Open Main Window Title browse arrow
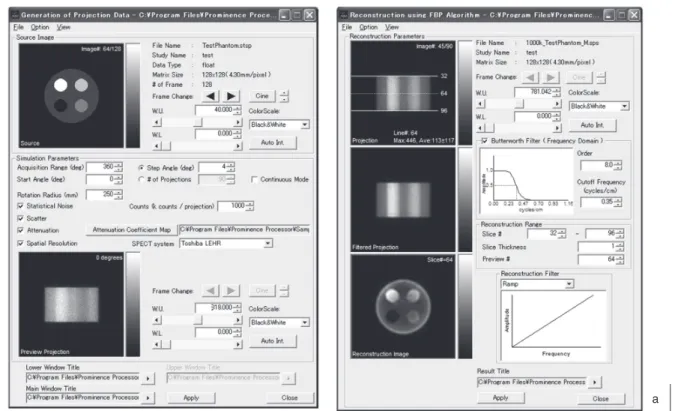The width and height of the screenshot is (678, 411). coord(148,398)
